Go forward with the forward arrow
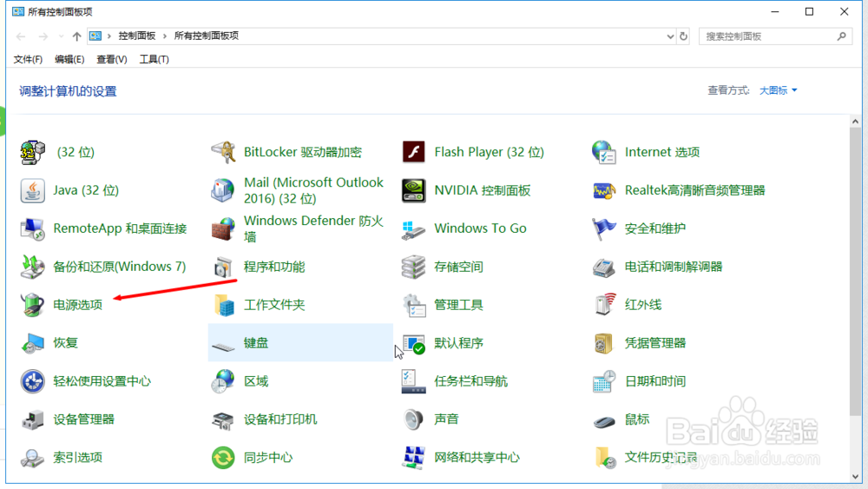Screen dimensions: 868x489 click(x=43, y=36)
